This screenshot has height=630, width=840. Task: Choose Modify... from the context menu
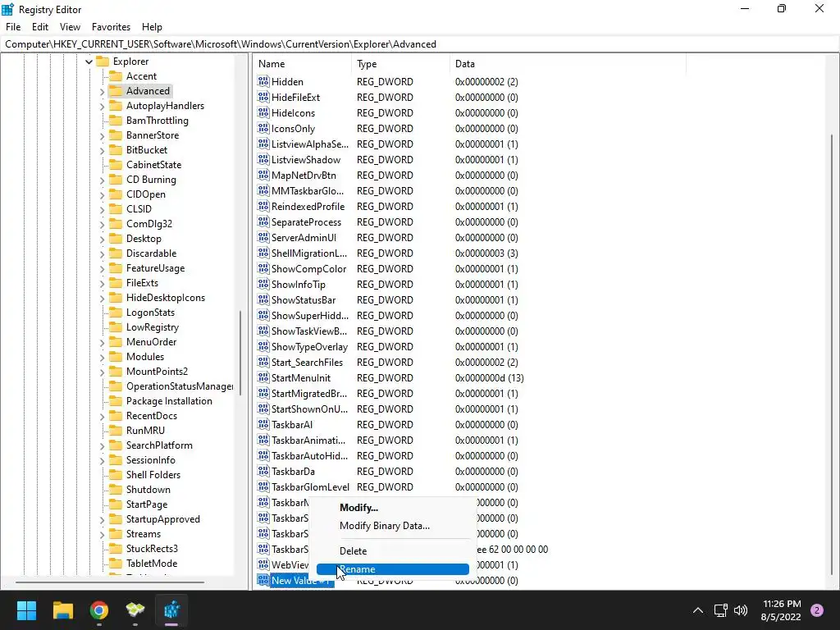393,507
